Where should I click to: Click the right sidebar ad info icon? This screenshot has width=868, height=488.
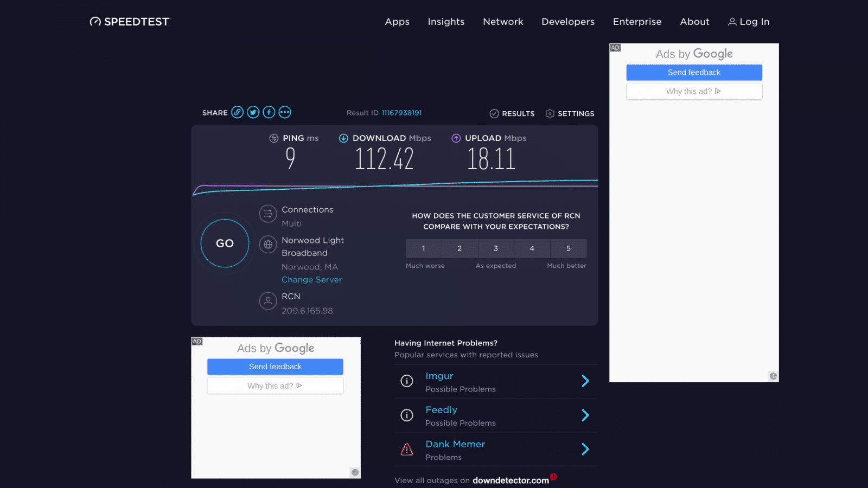773,376
